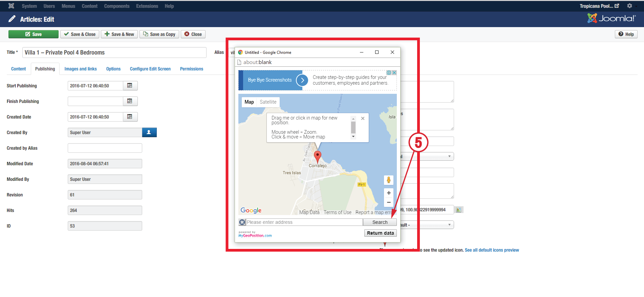
Task: Switch the popup map to Map view
Action: tap(249, 102)
